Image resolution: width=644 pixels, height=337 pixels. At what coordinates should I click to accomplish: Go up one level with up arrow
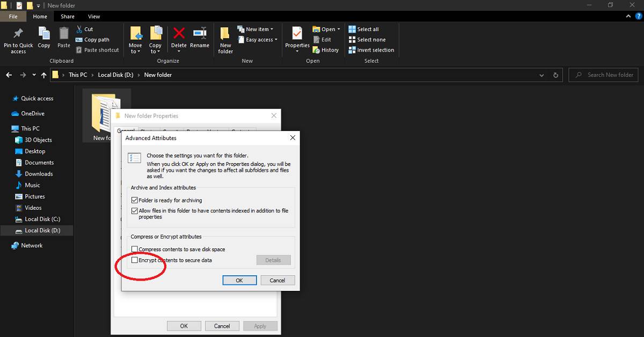click(44, 75)
